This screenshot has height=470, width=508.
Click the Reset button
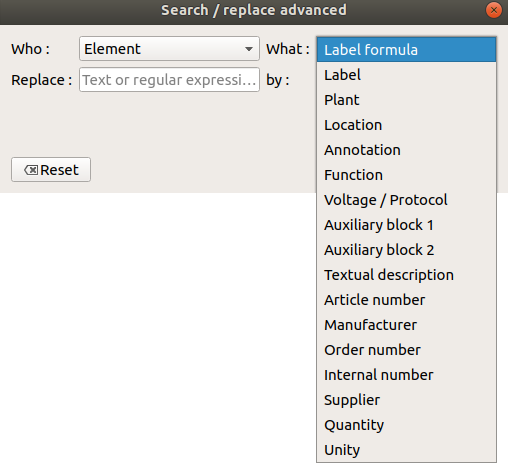click(x=51, y=170)
